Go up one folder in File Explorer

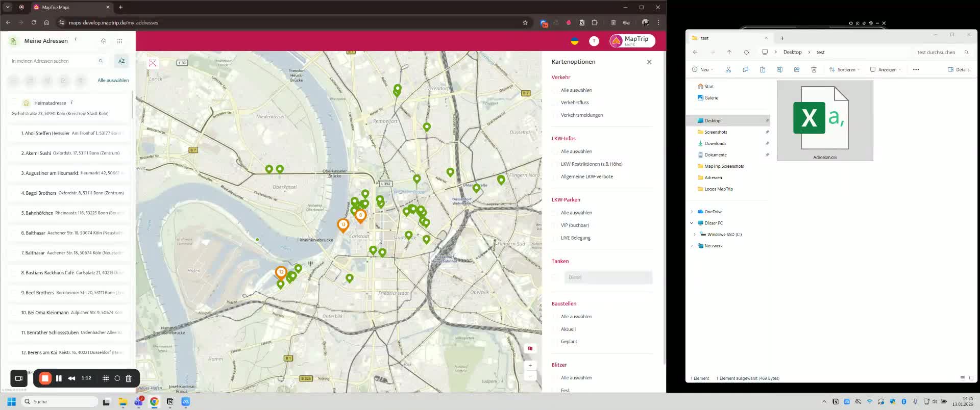pos(729,52)
